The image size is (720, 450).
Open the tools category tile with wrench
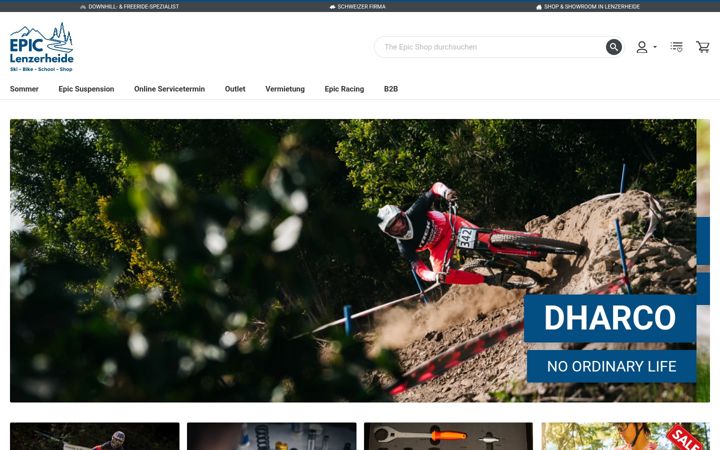click(448, 436)
